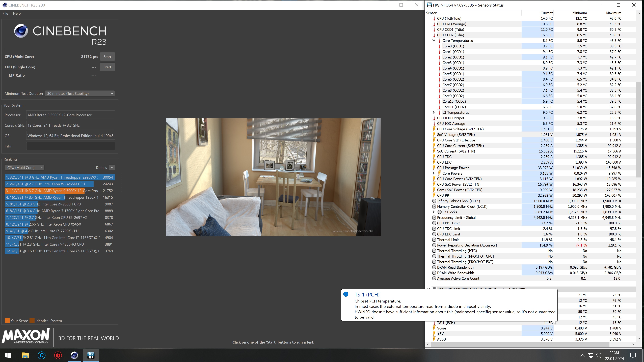Click the Info input field

click(70, 146)
